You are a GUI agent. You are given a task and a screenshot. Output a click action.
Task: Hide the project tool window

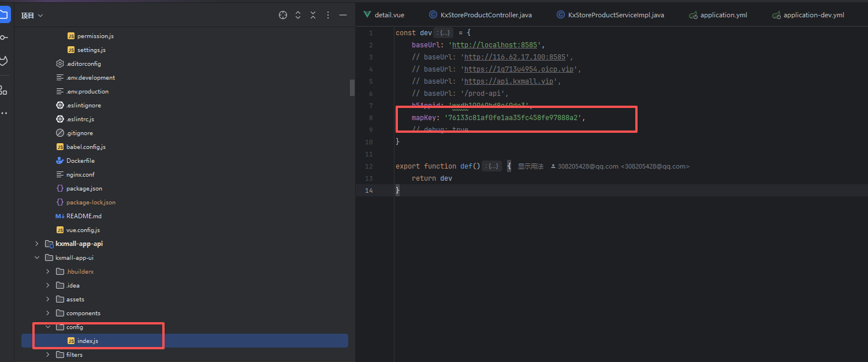tap(343, 15)
